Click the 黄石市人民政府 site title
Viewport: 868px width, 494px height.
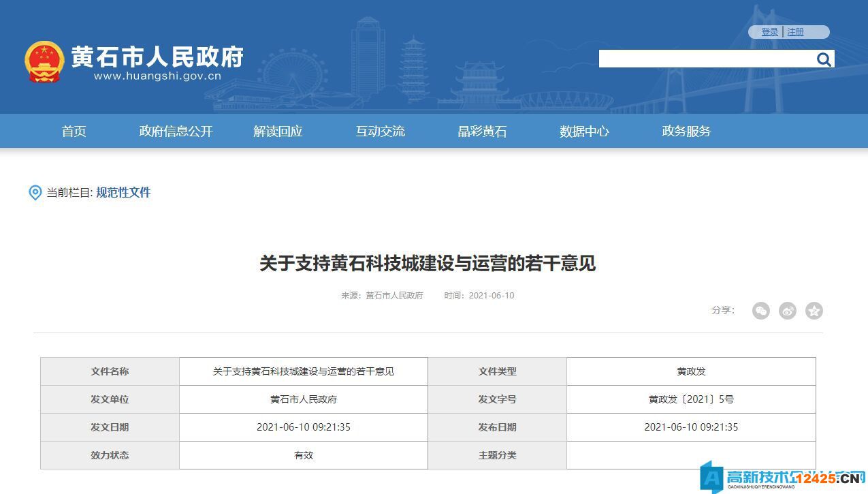coord(157,57)
